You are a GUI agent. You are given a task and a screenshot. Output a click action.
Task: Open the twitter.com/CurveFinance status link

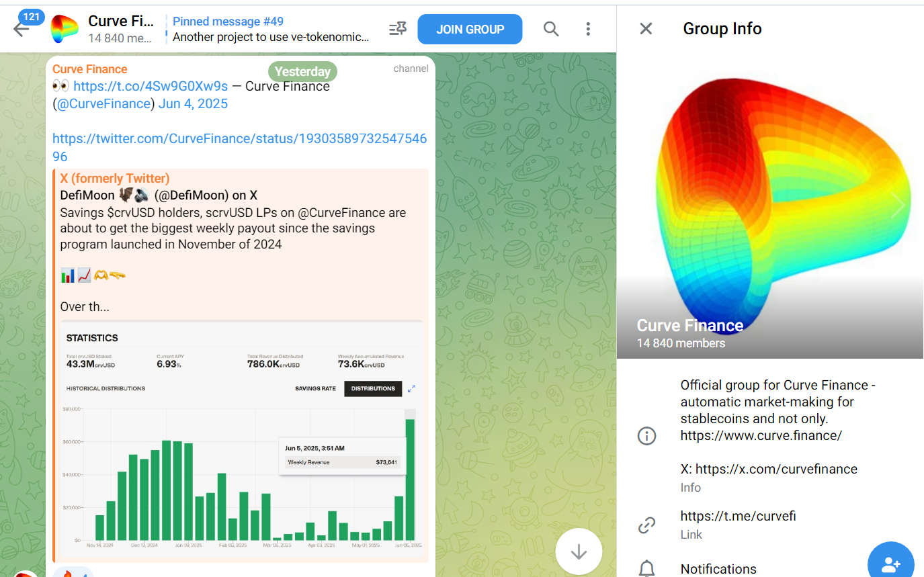click(x=239, y=147)
